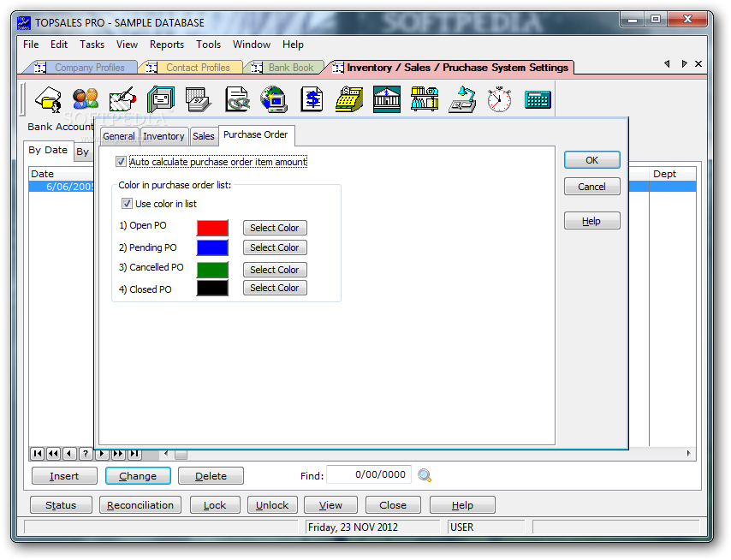Screen dimensions: 731x560
Task: Open the Company Profiles document tab
Action: pyautogui.click(x=83, y=68)
